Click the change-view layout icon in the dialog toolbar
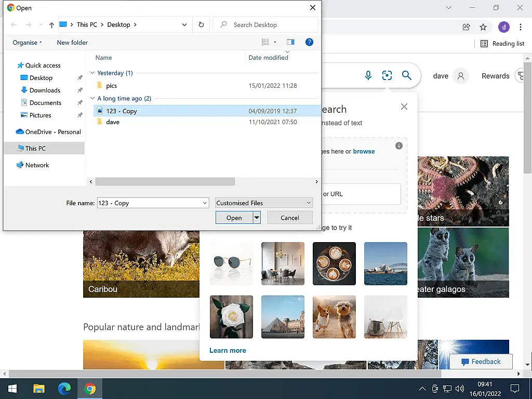The image size is (532, 399). (x=265, y=42)
